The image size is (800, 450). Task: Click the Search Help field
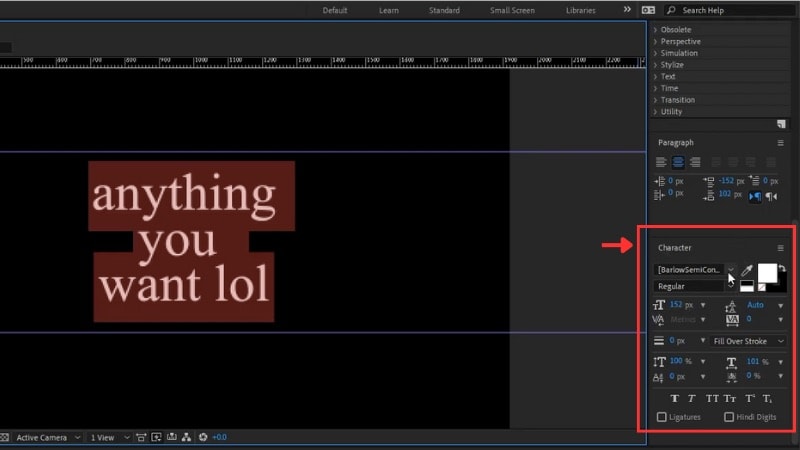[730, 10]
